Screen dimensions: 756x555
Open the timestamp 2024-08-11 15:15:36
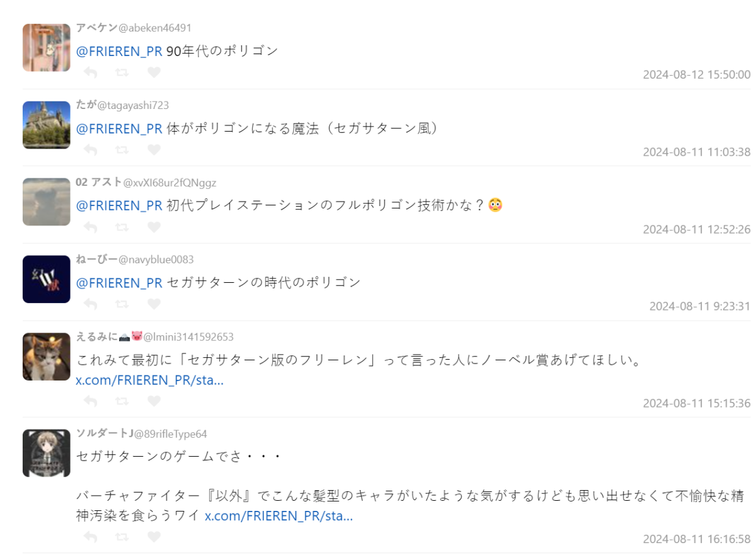click(x=697, y=403)
